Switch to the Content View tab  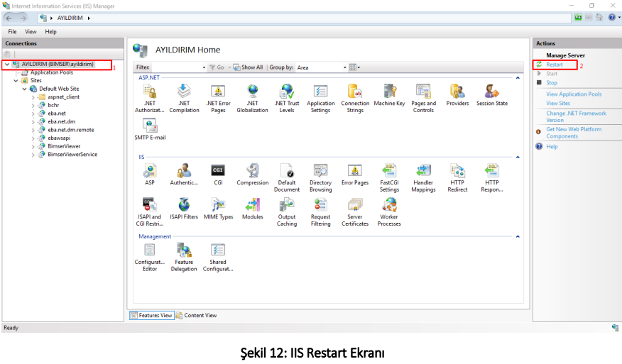coord(197,316)
